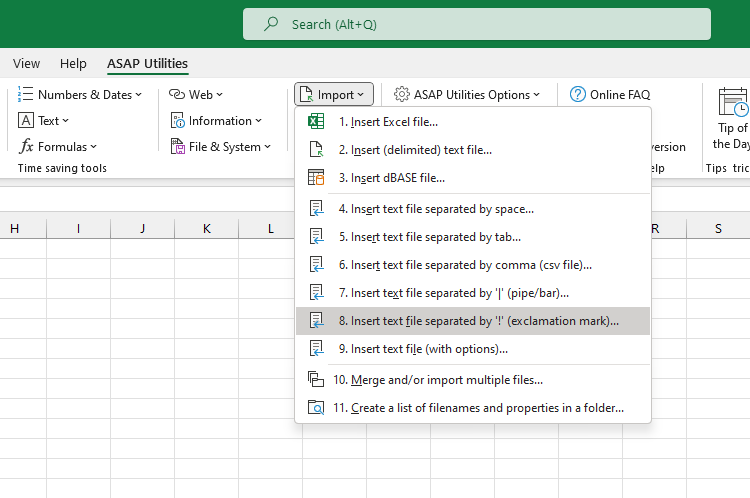Click the Import page icon on ribbon
Image resolution: width=750 pixels, height=498 pixels.
click(x=306, y=94)
